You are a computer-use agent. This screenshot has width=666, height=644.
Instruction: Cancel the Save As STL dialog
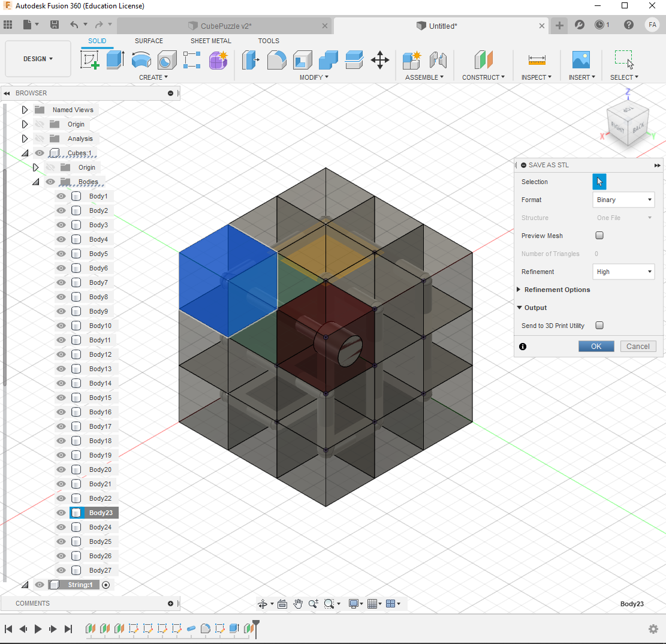pos(638,346)
